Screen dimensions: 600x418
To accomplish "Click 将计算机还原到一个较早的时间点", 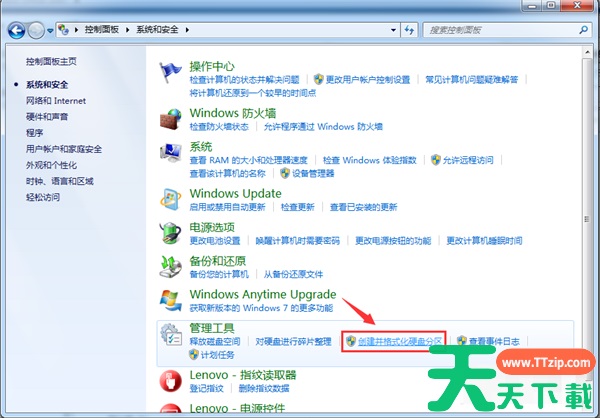I will (253, 93).
